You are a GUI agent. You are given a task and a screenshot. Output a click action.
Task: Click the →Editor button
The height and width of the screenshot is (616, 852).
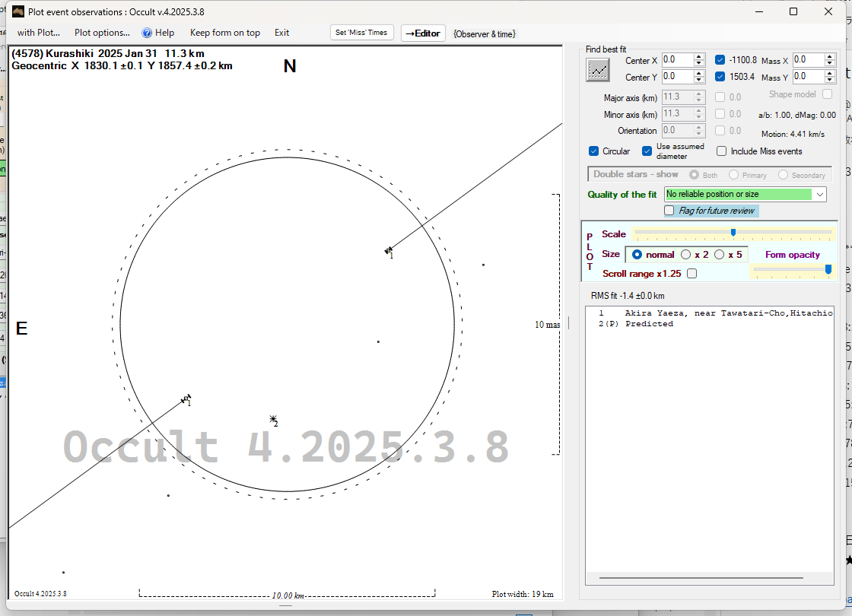(422, 33)
